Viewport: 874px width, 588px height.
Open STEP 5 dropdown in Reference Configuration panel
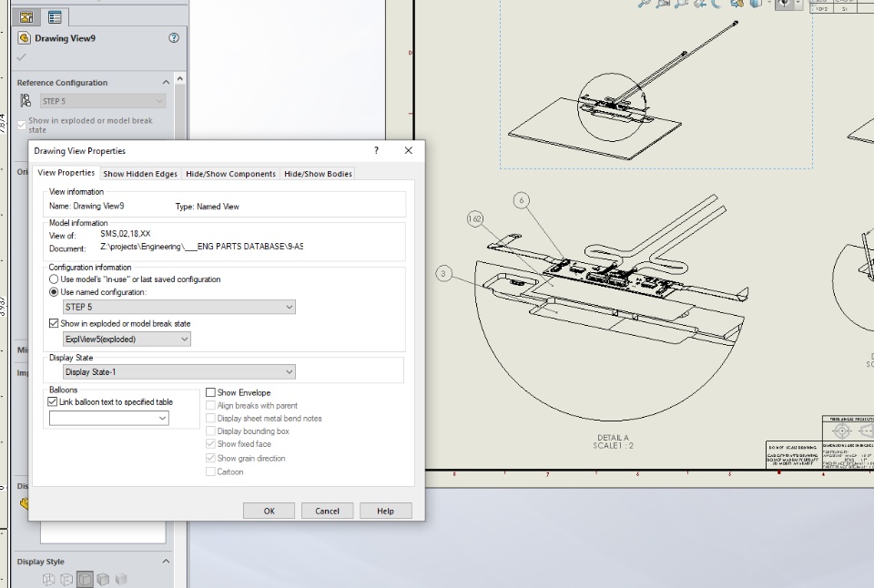coord(103,101)
